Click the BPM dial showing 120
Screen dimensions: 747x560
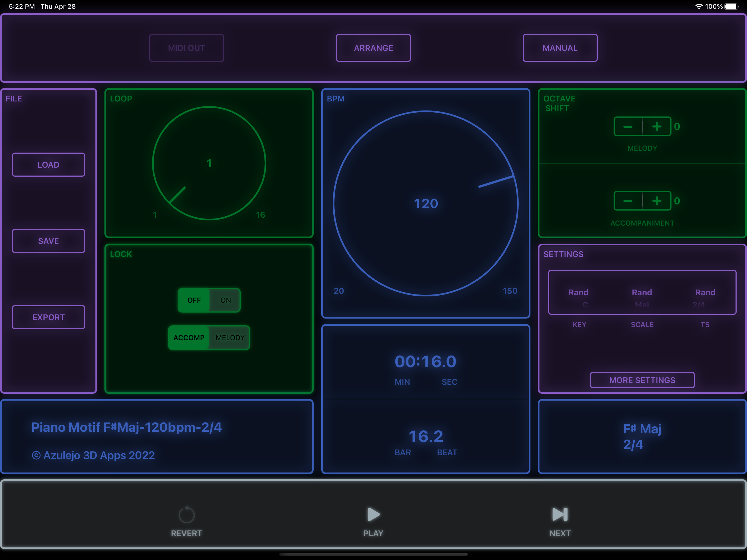[x=425, y=204]
